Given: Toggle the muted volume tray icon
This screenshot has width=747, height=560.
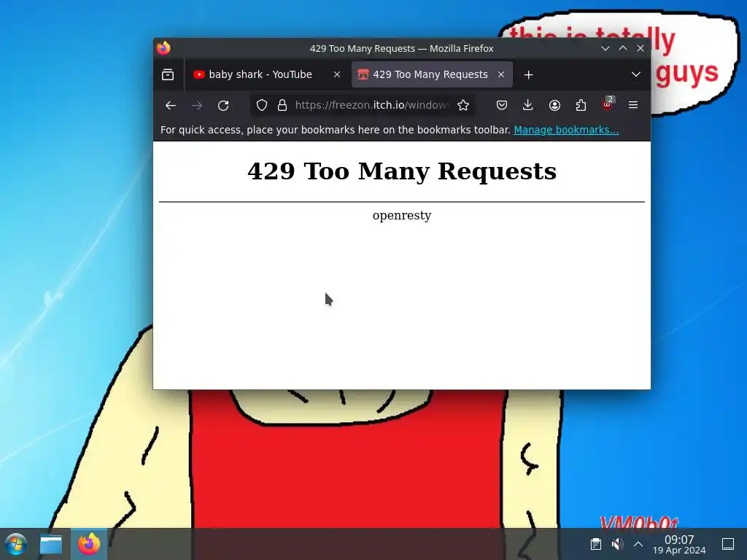Looking at the screenshot, I should click(617, 544).
